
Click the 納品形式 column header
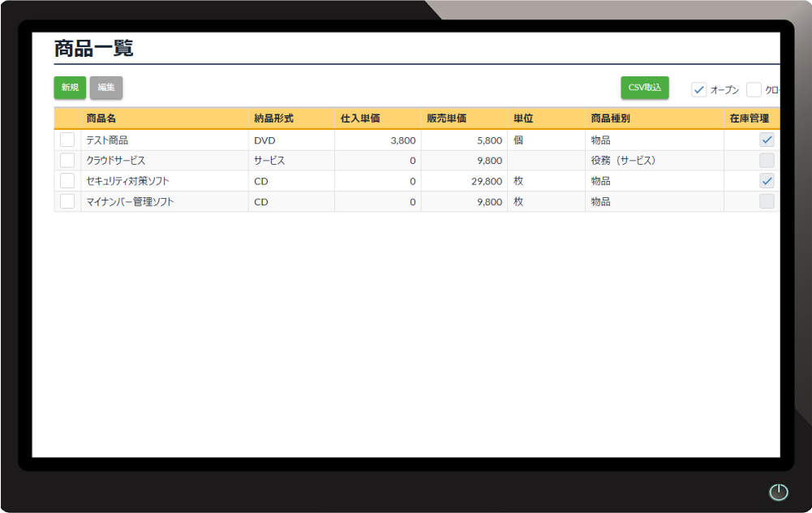click(273, 119)
